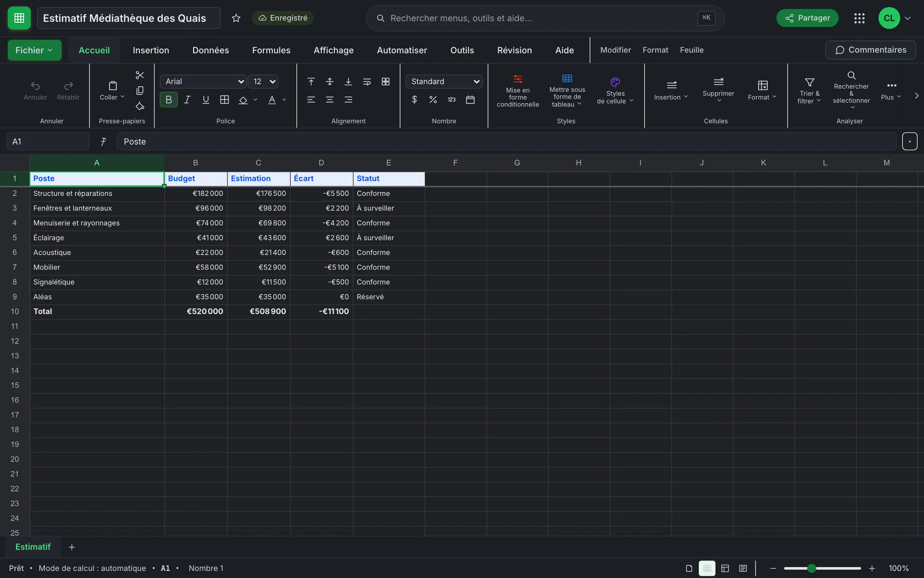Image resolution: width=924 pixels, height=578 pixels.
Task: Add a new sheet with plus
Action: point(72,547)
